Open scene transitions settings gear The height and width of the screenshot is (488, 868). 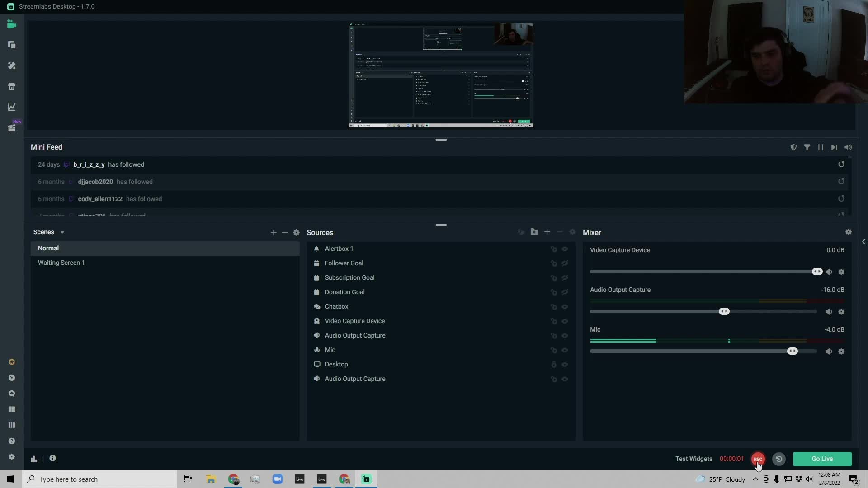297,232
